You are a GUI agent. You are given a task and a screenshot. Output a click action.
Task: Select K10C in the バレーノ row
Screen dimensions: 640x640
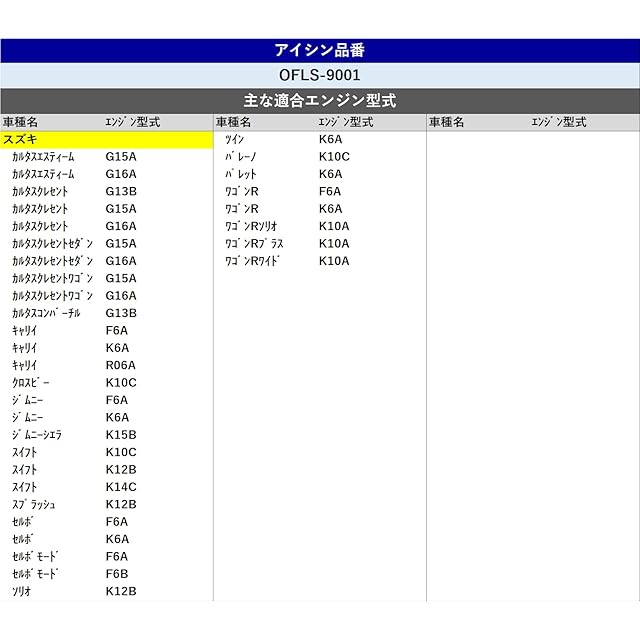(334, 157)
